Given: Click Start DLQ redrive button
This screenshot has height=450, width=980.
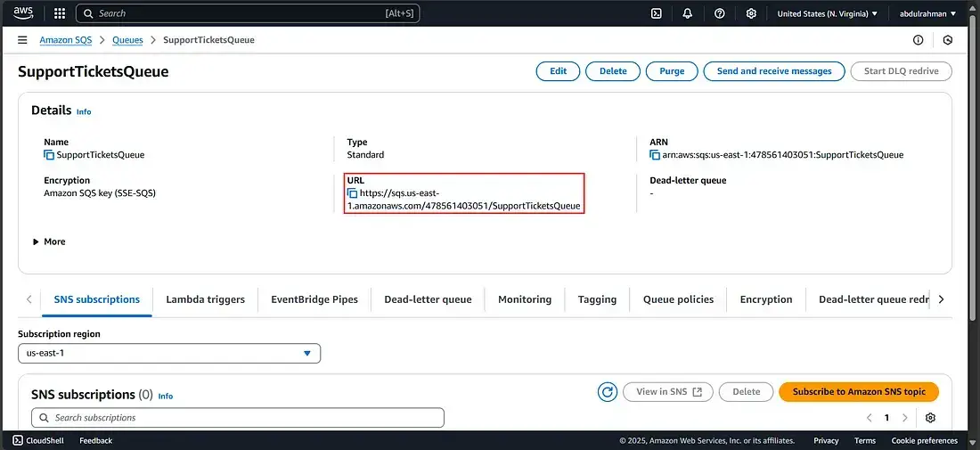Looking at the screenshot, I should pyautogui.click(x=902, y=71).
